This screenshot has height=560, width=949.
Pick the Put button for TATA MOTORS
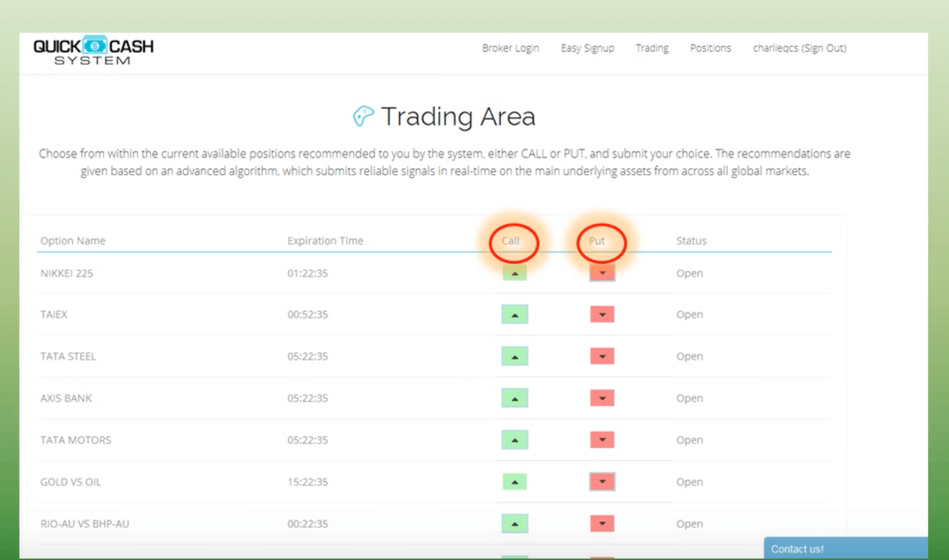click(602, 441)
